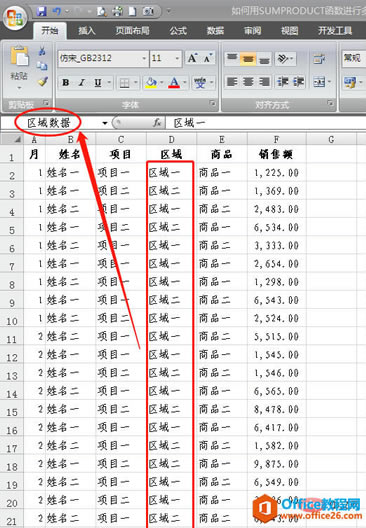The image size is (366, 528).
Task: Switch to the 公式 tab
Action: pos(178,31)
